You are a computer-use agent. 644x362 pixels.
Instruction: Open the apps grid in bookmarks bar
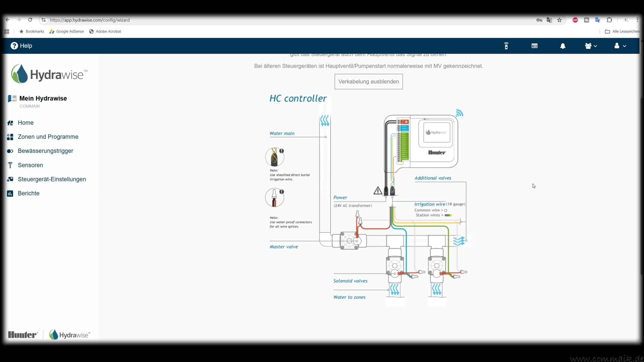[7, 31]
